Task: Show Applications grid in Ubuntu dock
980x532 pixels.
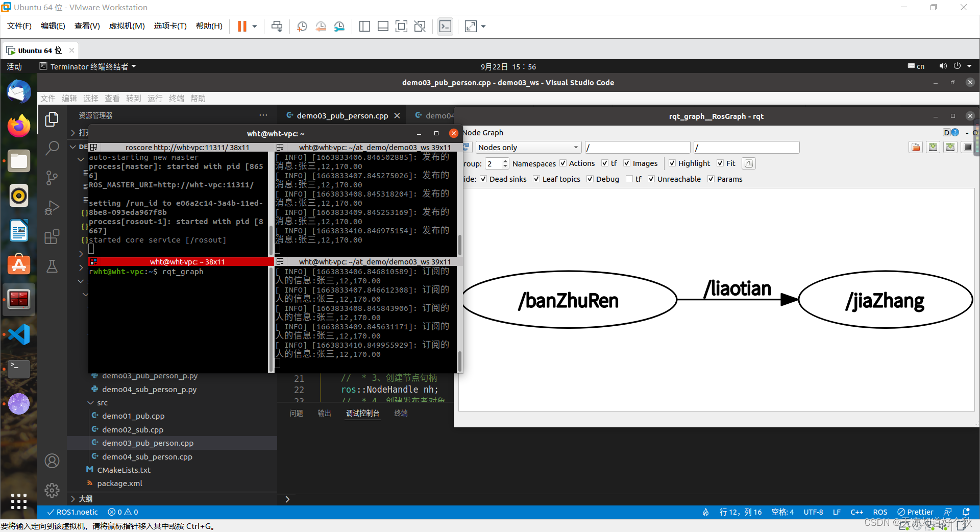Action: click(19, 501)
